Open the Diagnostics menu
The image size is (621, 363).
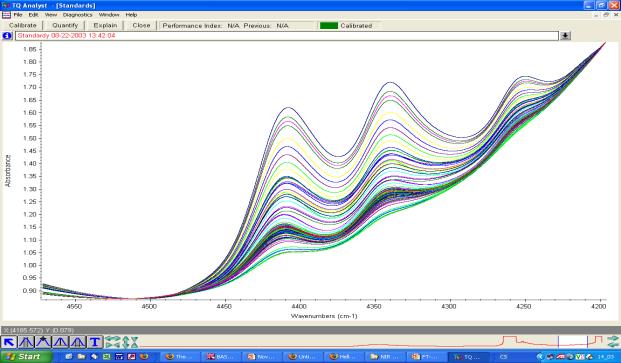point(77,15)
